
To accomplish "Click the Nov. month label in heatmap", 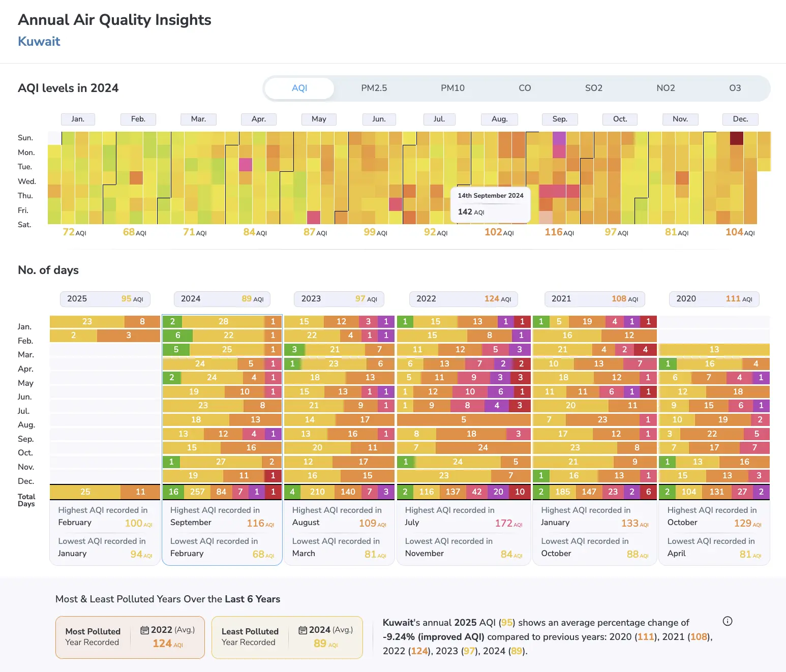I will click(x=680, y=119).
